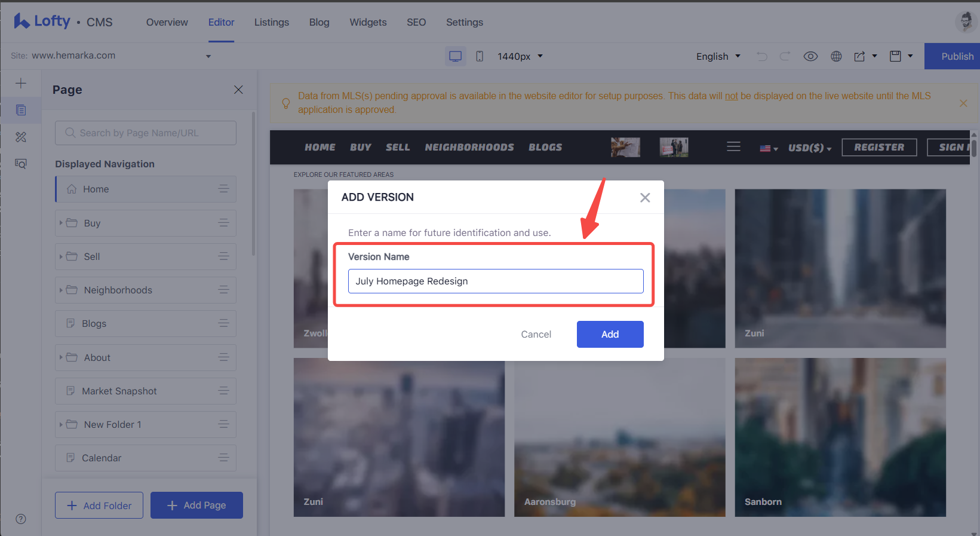Image resolution: width=980 pixels, height=536 pixels.
Task: Click the undo arrow icon
Action: click(762, 56)
